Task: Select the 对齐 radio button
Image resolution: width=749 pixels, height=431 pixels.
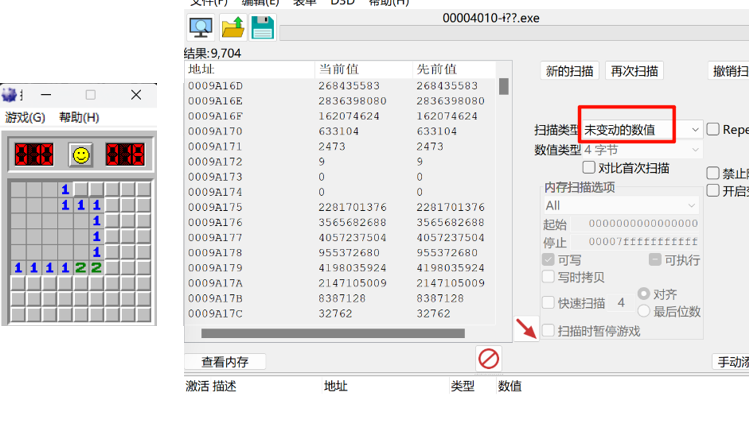Action: [x=643, y=293]
